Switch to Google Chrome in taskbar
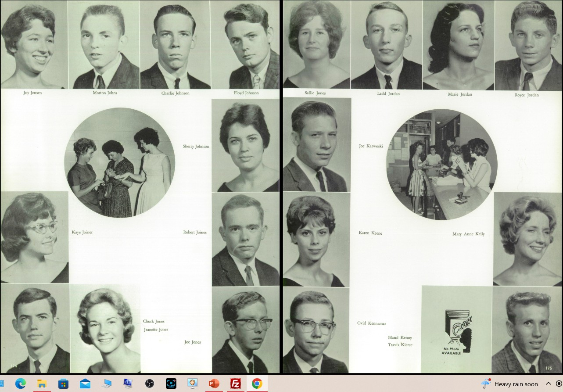 (x=257, y=383)
